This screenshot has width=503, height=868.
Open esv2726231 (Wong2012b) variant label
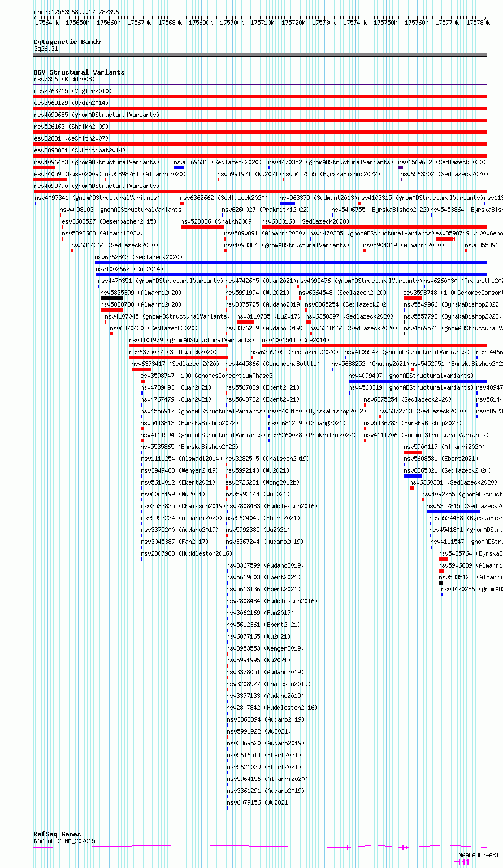(262, 482)
